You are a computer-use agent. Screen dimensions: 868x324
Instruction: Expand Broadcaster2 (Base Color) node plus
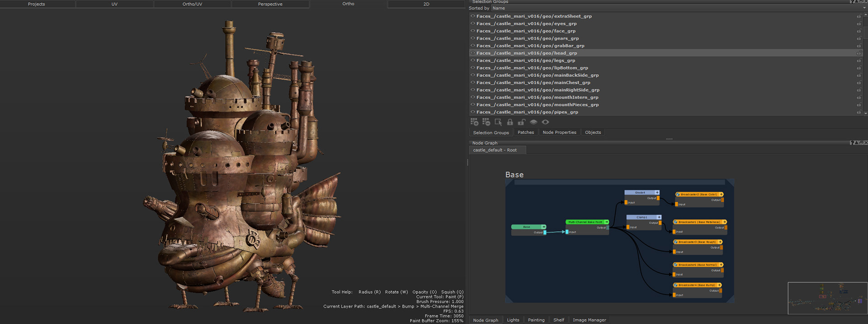point(722,194)
